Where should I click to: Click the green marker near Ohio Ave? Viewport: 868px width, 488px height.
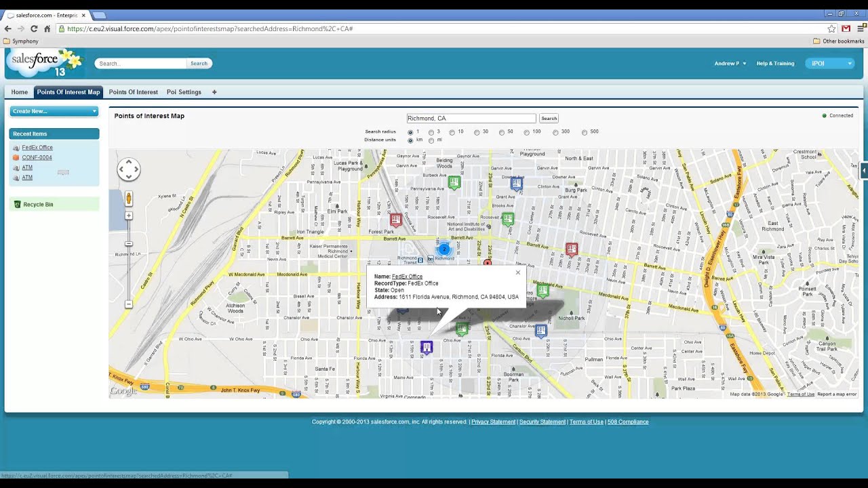(462, 329)
